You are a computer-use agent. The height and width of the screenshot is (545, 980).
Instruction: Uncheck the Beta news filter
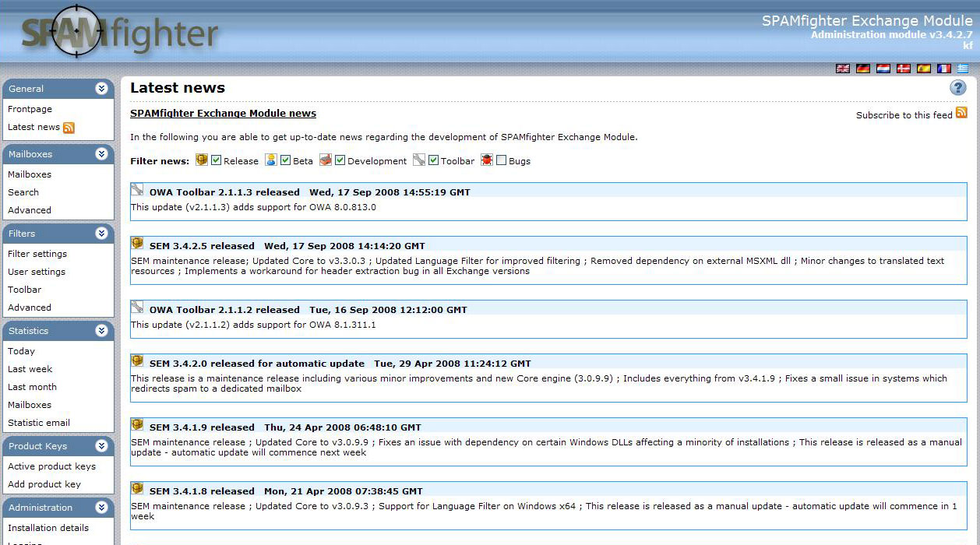click(x=286, y=160)
